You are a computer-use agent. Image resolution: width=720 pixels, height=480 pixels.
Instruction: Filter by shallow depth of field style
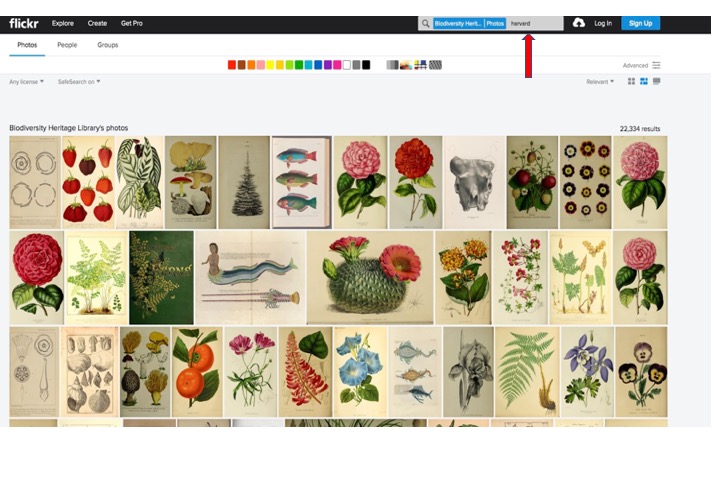[406, 65]
